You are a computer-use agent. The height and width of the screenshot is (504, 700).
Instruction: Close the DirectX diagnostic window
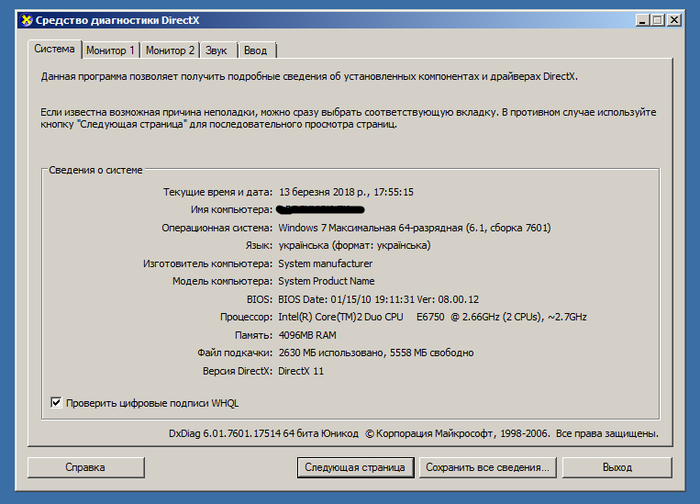tap(674, 20)
